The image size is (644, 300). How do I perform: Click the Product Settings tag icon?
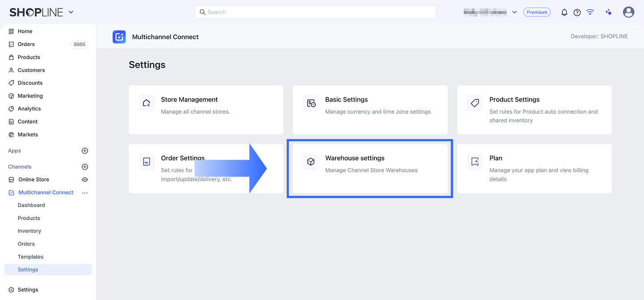click(x=475, y=103)
